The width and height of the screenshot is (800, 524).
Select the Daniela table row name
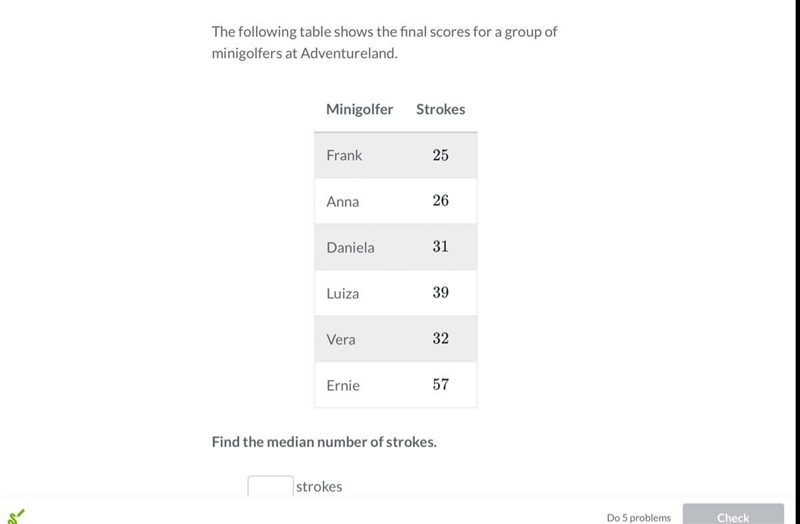click(351, 247)
